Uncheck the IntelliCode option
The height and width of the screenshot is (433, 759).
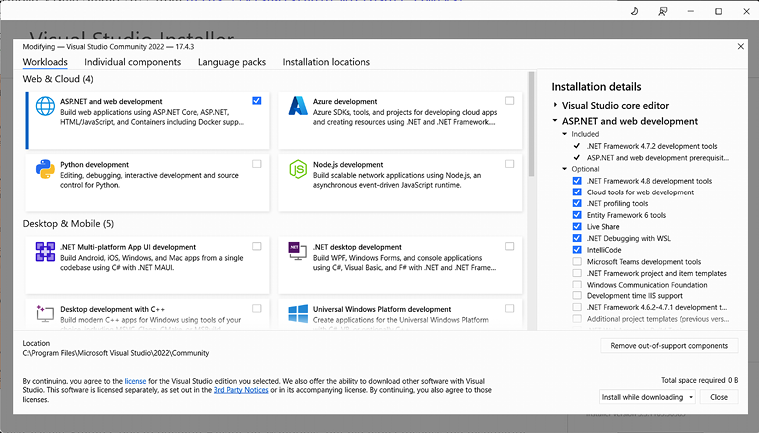(x=577, y=250)
